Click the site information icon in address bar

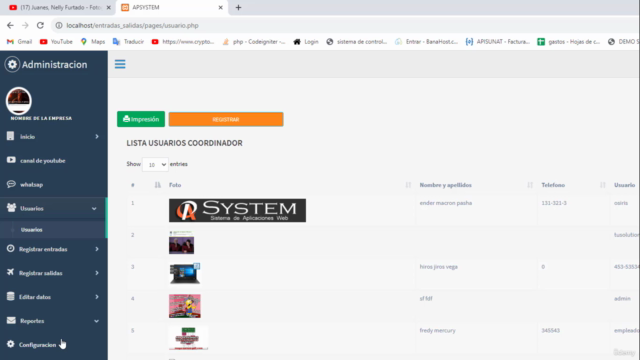pyautogui.click(x=59, y=25)
